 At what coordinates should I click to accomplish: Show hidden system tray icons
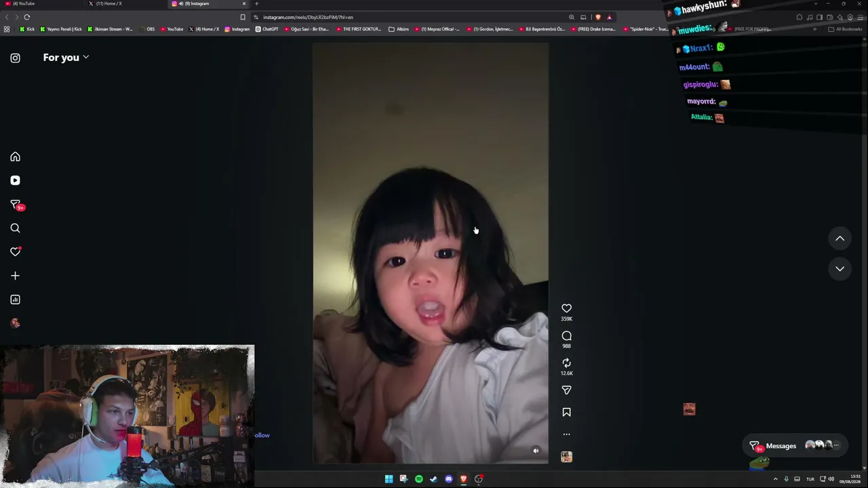click(x=775, y=479)
